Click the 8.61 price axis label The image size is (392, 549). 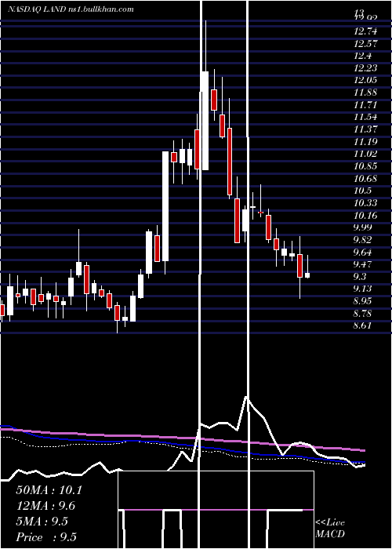coord(364,326)
